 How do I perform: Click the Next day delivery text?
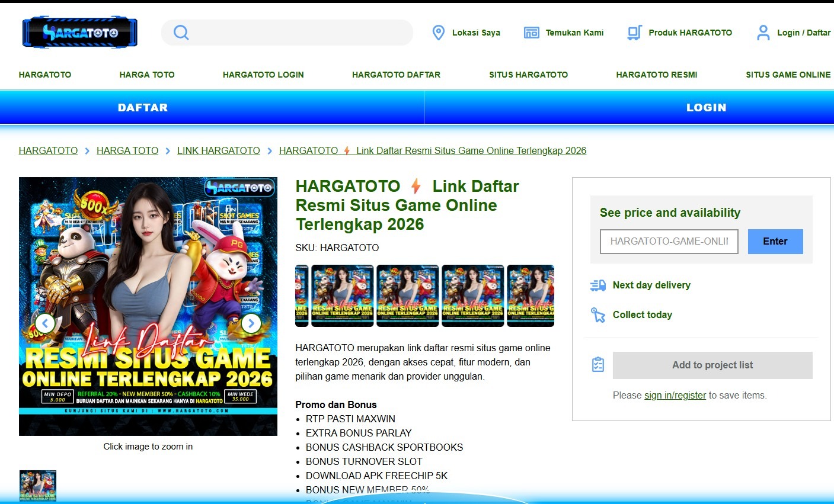pos(651,285)
